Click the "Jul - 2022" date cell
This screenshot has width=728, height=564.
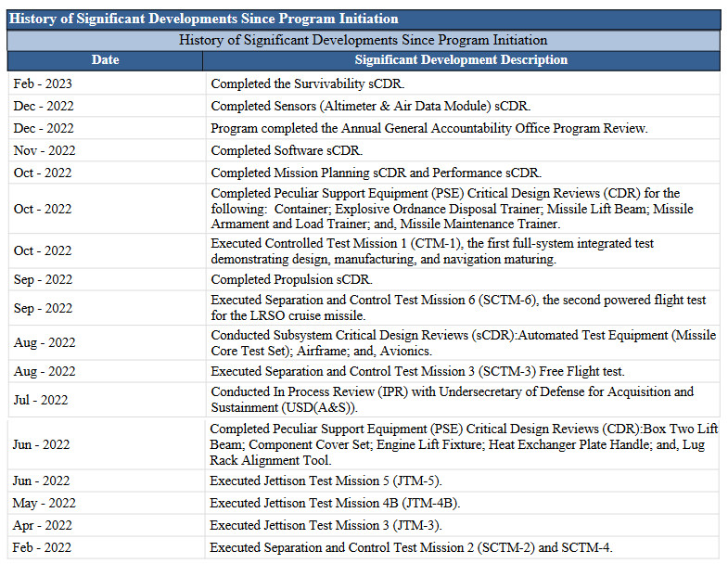tap(41, 399)
